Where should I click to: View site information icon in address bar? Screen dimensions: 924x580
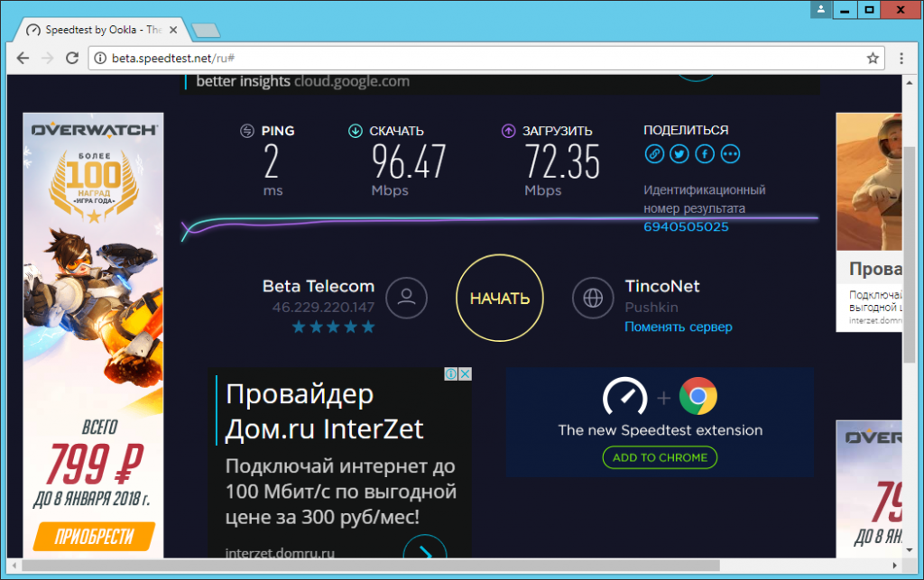click(101, 58)
